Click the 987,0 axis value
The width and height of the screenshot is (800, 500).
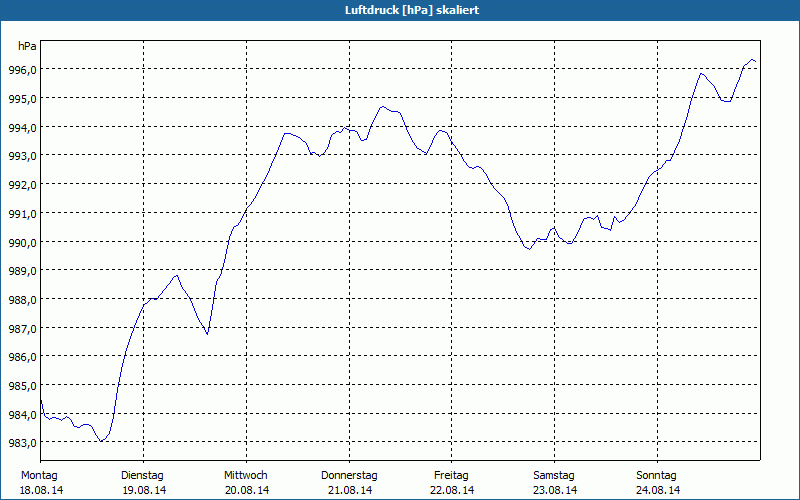tap(23, 329)
